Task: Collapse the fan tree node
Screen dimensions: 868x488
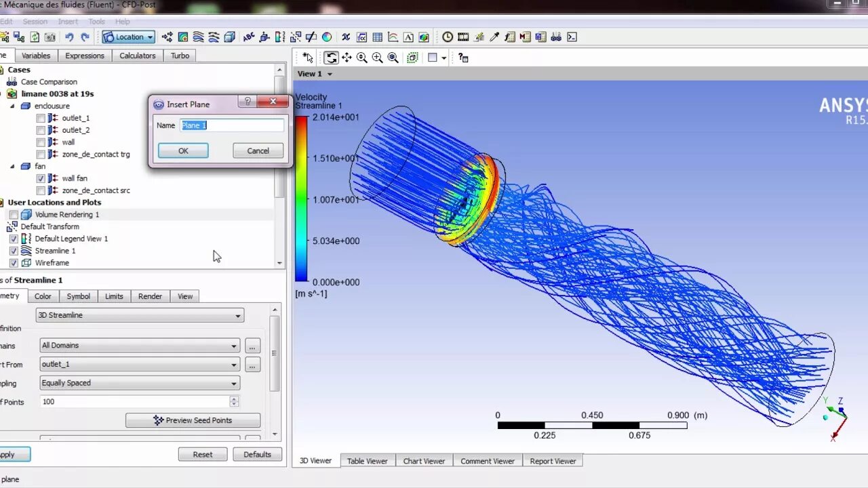Action: coord(12,166)
